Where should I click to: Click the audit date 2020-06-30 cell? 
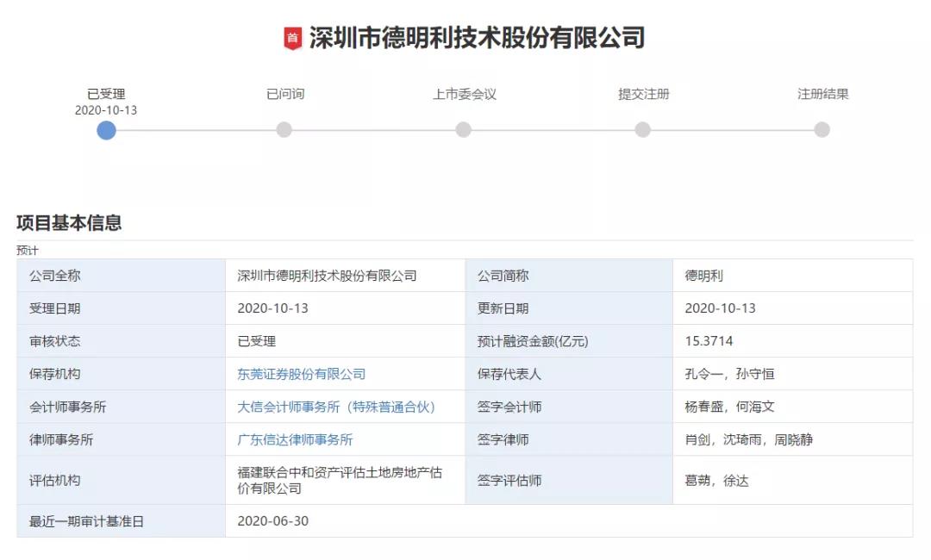(272, 520)
